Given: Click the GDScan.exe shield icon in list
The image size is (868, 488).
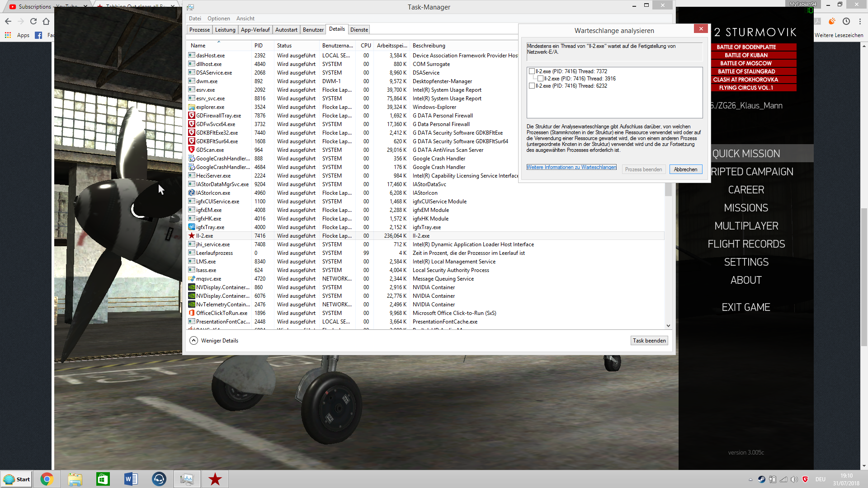Looking at the screenshot, I should tap(192, 150).
